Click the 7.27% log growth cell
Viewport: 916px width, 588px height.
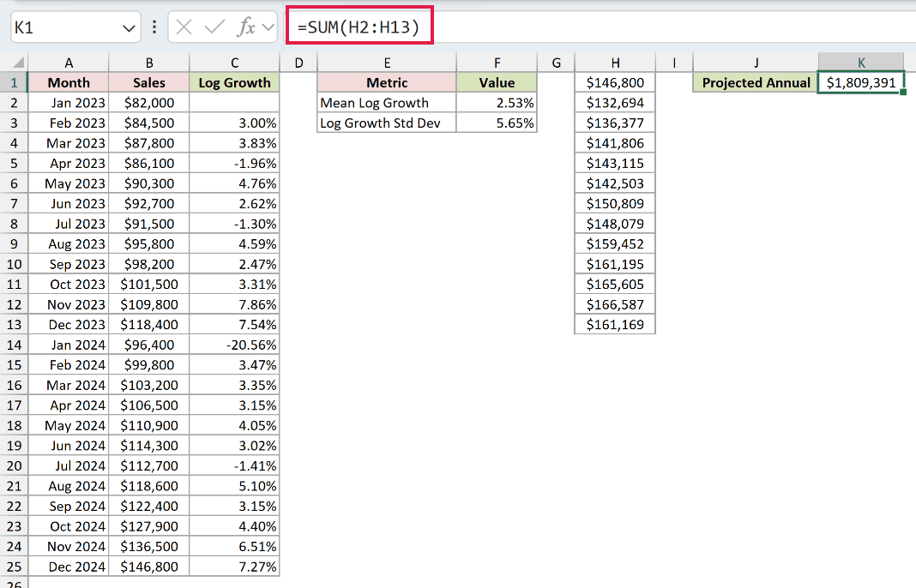click(234, 567)
